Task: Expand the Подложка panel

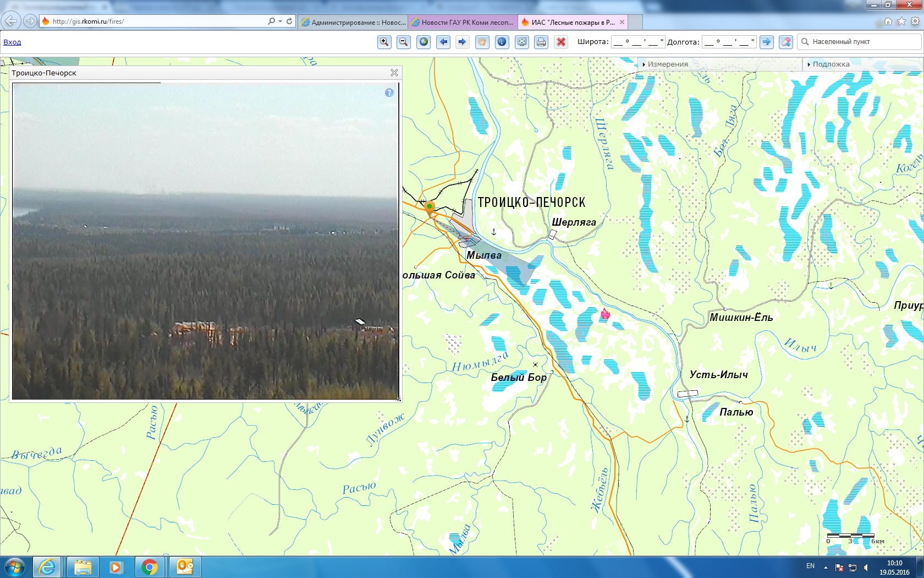Action: pos(831,64)
